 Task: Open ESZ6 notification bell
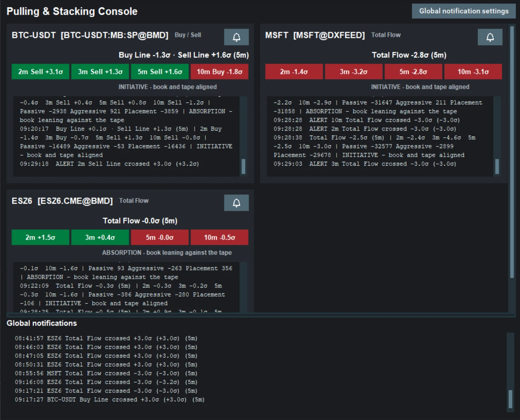click(236, 203)
